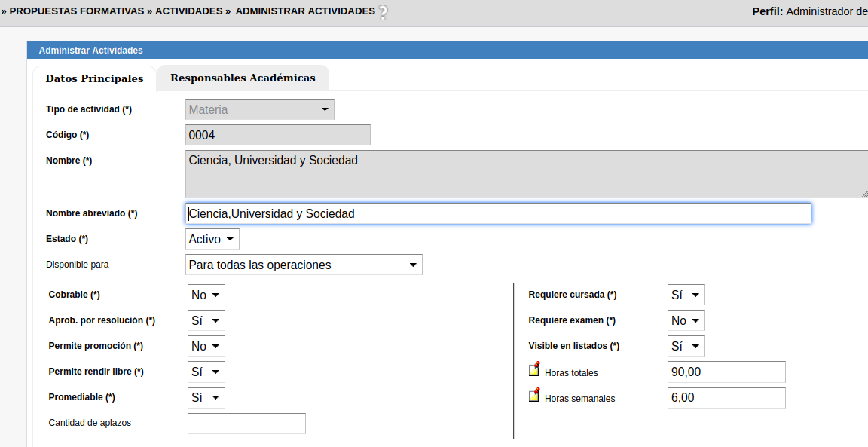868x447 pixels.
Task: Open the Requiere cursada dropdown
Action: coord(686,295)
